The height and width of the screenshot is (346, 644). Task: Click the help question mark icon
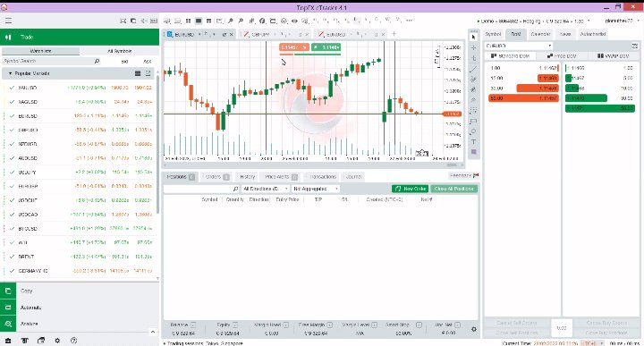tap(73, 341)
